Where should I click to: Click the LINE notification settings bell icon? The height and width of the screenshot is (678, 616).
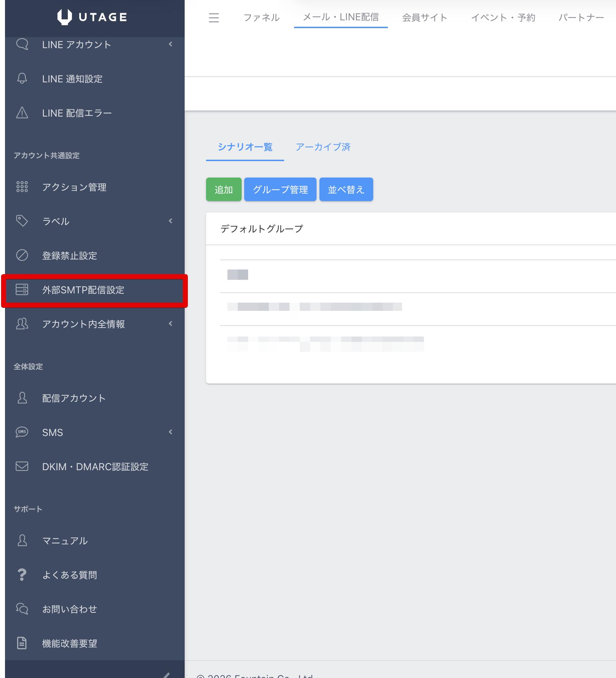click(x=22, y=78)
